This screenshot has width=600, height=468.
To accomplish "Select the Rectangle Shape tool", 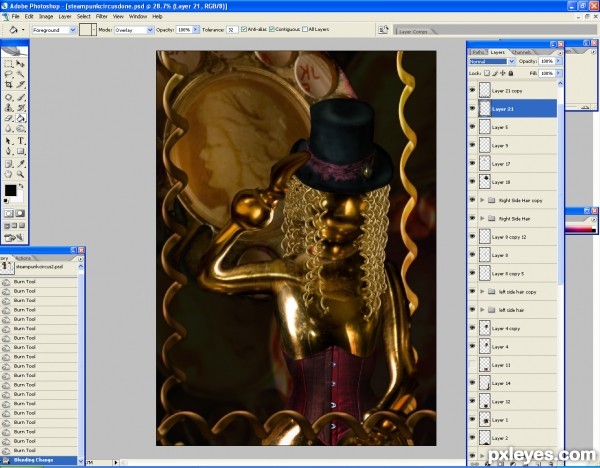I will (x=20, y=152).
